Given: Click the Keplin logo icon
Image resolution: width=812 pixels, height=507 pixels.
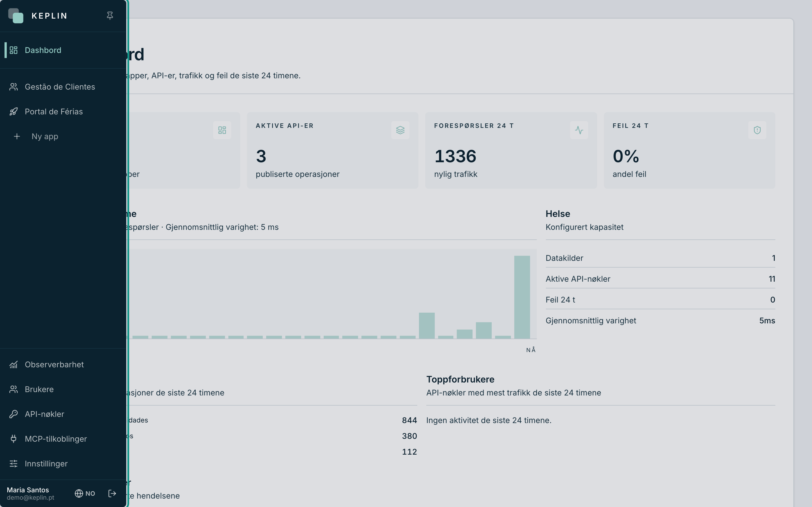Looking at the screenshot, I should click(x=16, y=16).
